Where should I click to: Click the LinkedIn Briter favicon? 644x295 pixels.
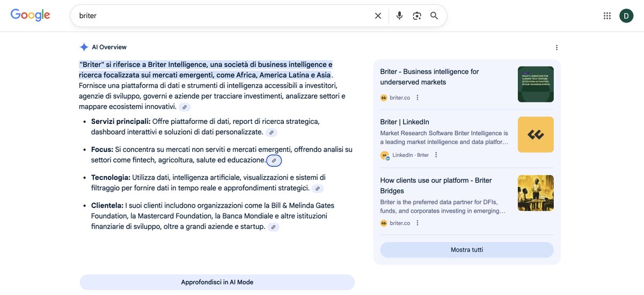click(x=384, y=155)
